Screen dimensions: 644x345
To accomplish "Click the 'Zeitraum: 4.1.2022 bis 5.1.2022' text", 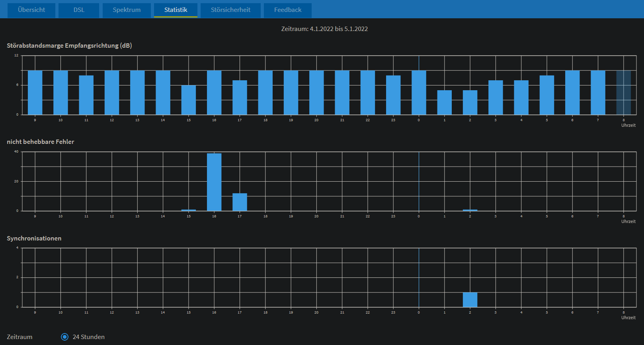I will [x=324, y=29].
